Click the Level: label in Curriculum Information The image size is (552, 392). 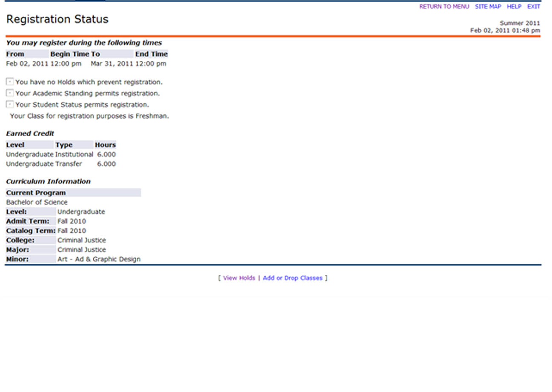[31, 212]
